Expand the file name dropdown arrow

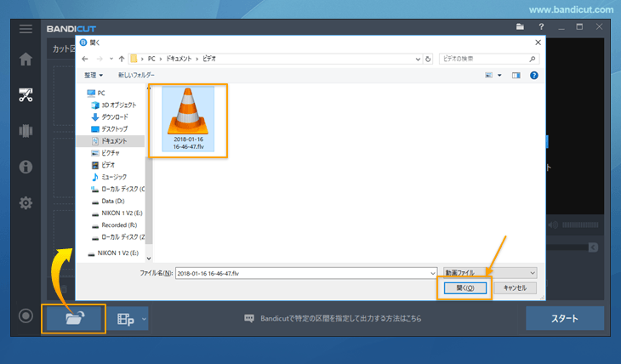point(433,273)
